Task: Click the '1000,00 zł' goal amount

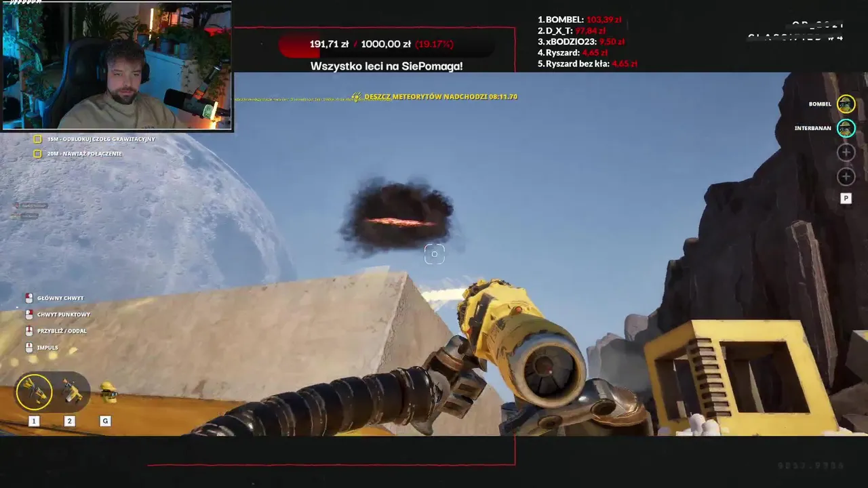Action: 386,44
